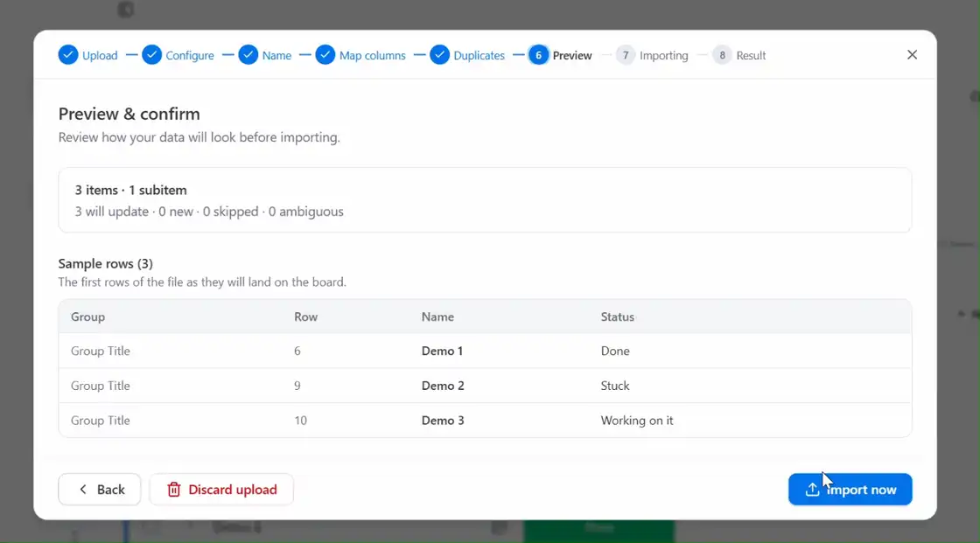The height and width of the screenshot is (543, 980).
Task: Open the Map columns step
Action: (360, 55)
